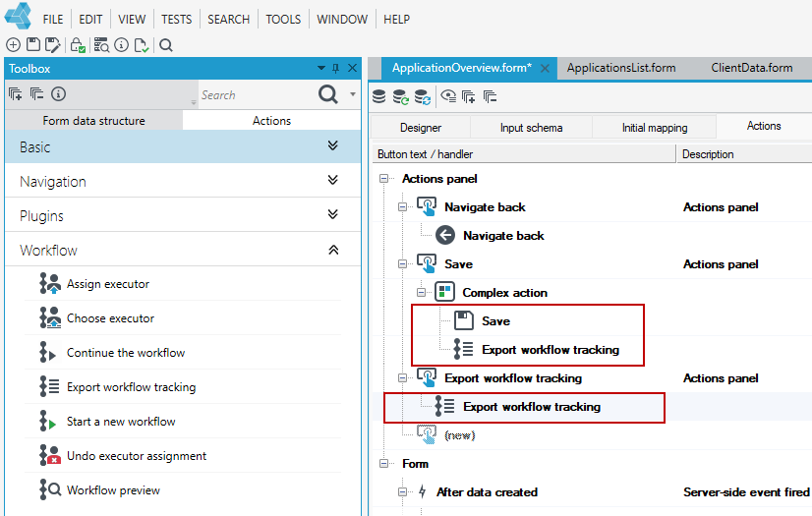This screenshot has height=516, width=812.
Task: Click the application logo icon
Action: (18, 16)
